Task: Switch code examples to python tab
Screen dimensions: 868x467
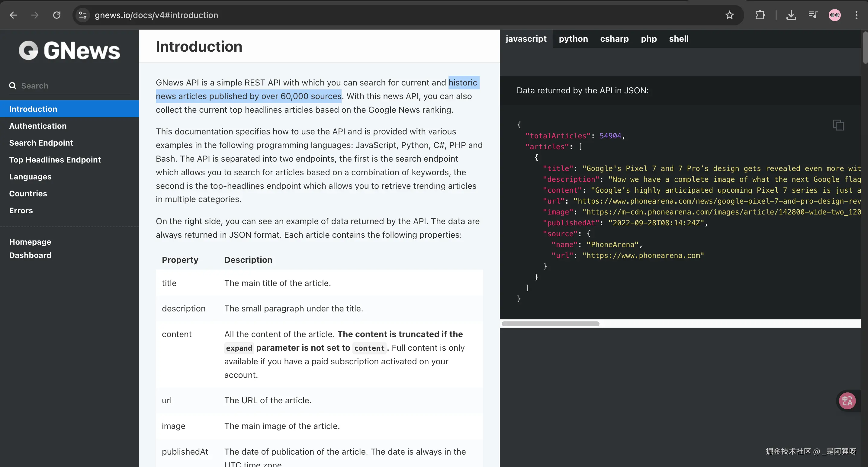Action: 573,39
